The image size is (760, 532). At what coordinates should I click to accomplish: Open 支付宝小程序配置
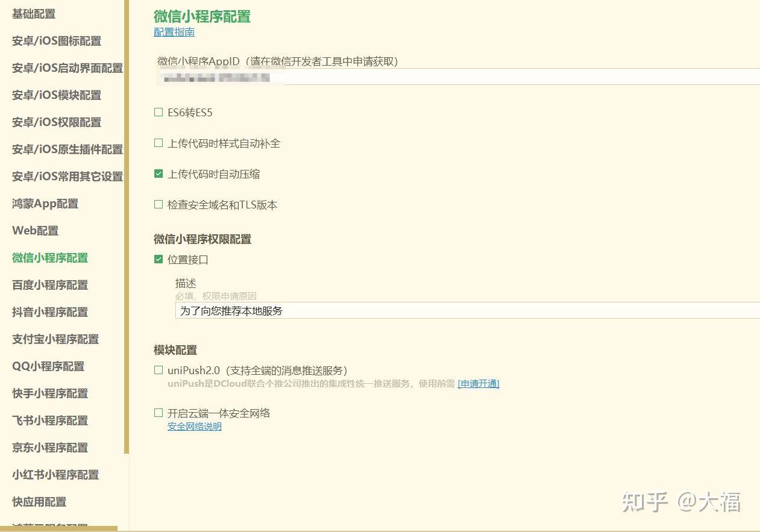coord(55,339)
